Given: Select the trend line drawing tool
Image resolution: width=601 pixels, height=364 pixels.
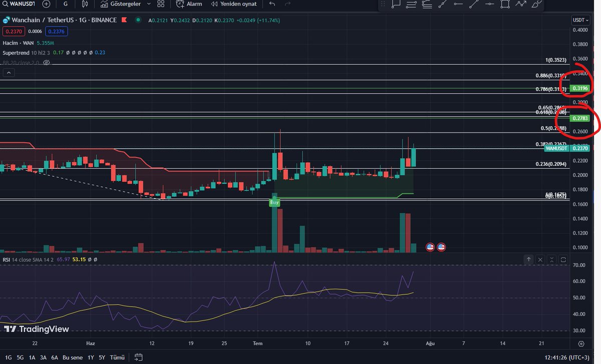Looking at the screenshot, I should point(474,4).
